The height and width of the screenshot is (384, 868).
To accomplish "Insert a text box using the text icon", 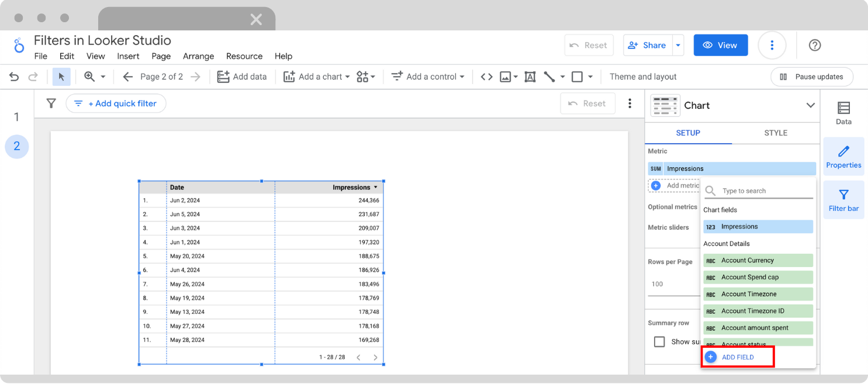I will [530, 77].
